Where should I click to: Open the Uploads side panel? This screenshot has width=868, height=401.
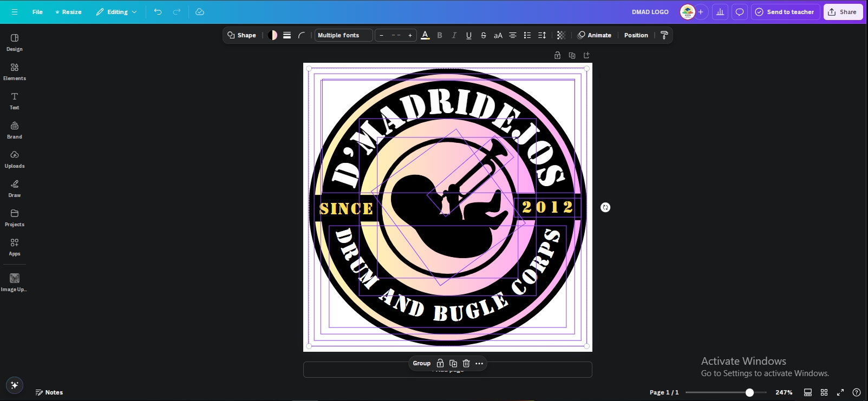(x=15, y=159)
